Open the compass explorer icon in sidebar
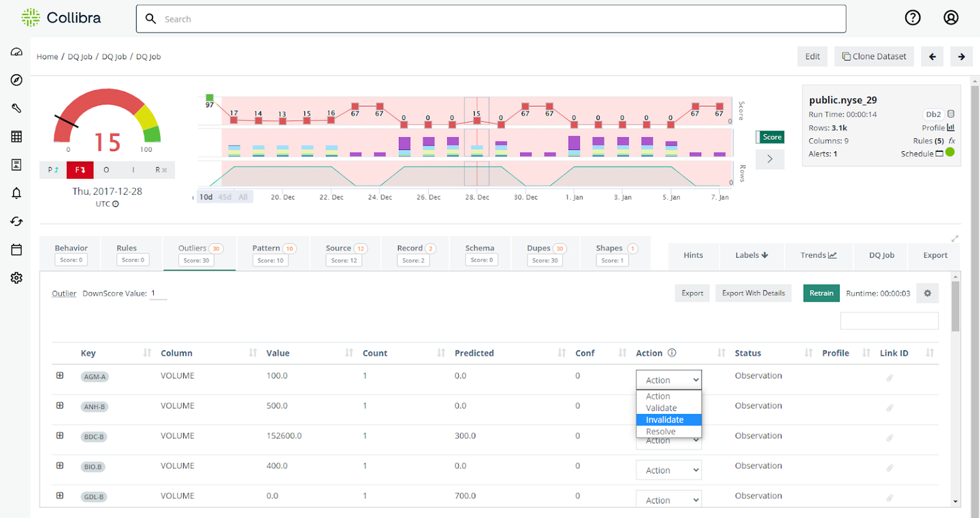Screen dimensions: 980x518 click(x=16, y=80)
